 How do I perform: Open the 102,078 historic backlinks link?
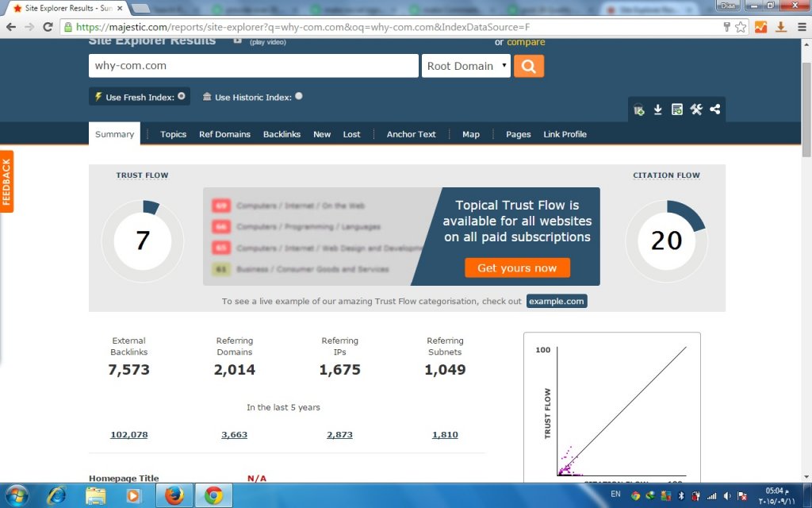[129, 434]
